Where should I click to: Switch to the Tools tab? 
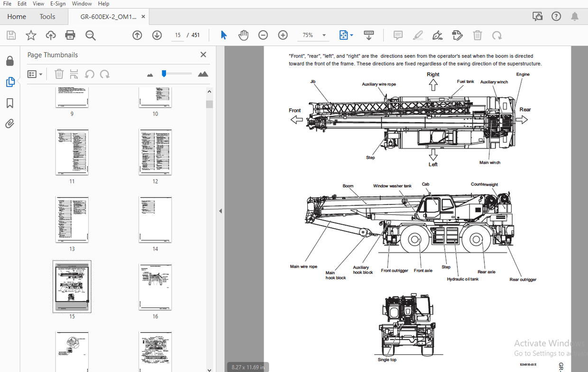(47, 16)
